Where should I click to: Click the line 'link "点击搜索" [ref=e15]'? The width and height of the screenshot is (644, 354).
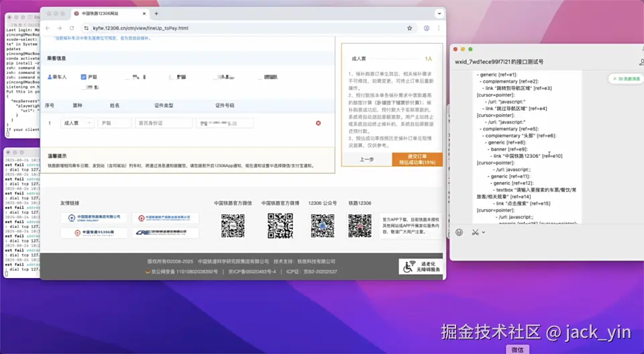[x=523, y=204]
